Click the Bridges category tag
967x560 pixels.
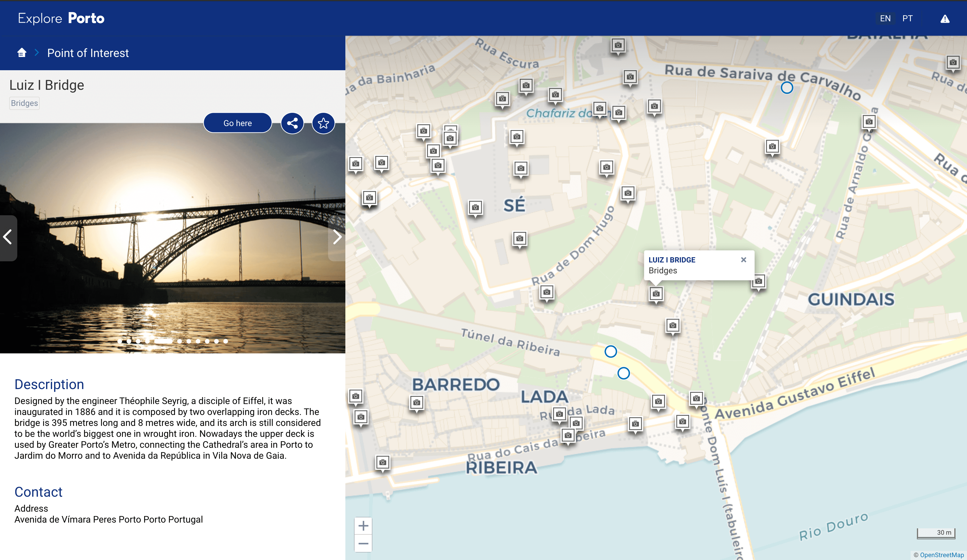(x=24, y=103)
